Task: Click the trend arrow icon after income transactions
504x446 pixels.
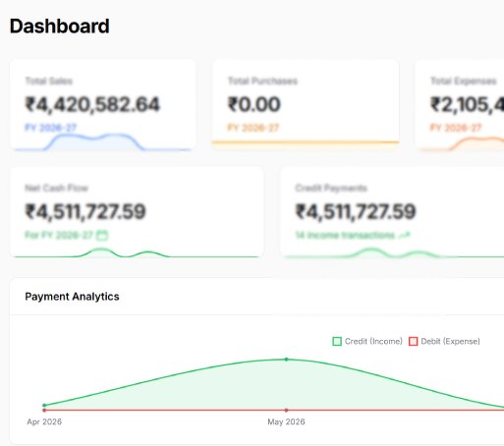Action: tap(405, 235)
